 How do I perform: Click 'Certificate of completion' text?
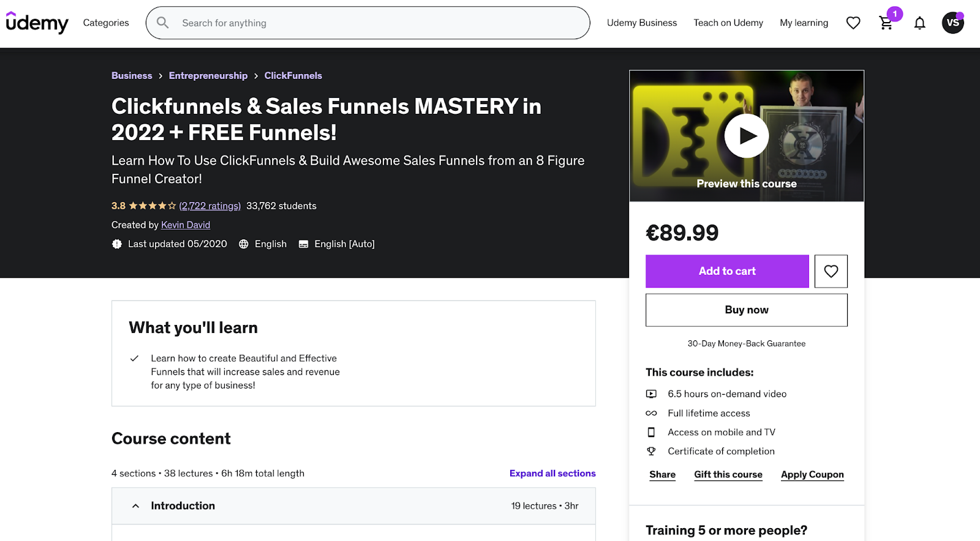pyautogui.click(x=721, y=451)
